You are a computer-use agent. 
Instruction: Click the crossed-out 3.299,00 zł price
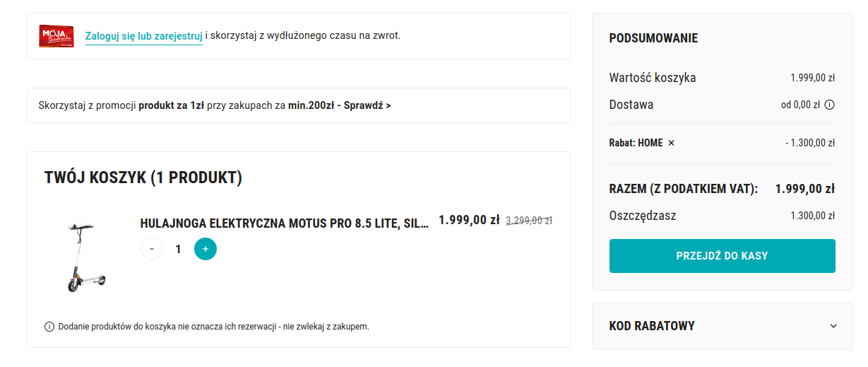click(x=529, y=221)
